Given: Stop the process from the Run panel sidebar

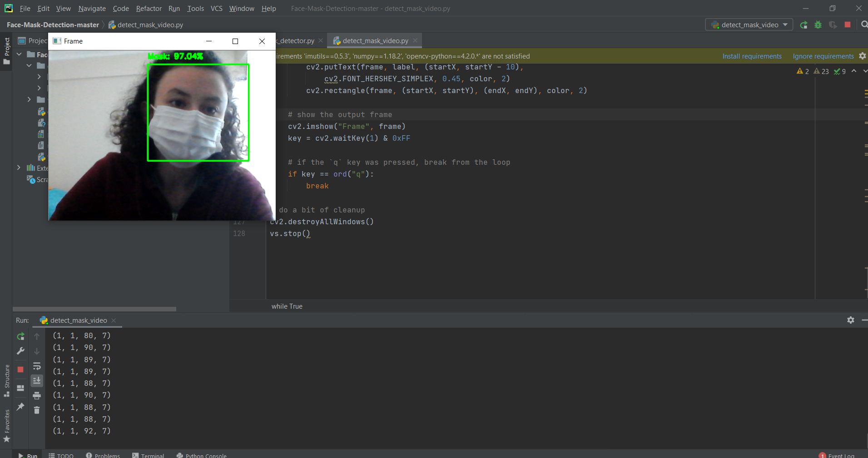Looking at the screenshot, I should pos(20,369).
